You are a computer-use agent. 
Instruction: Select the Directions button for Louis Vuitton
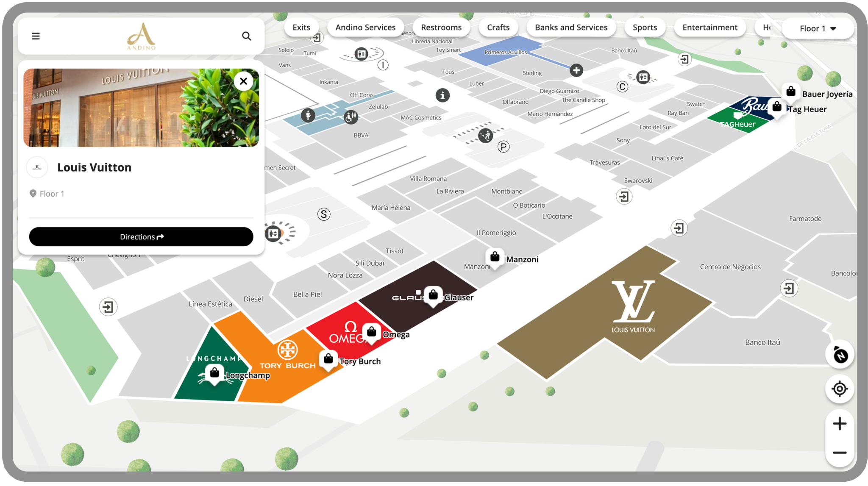(141, 236)
